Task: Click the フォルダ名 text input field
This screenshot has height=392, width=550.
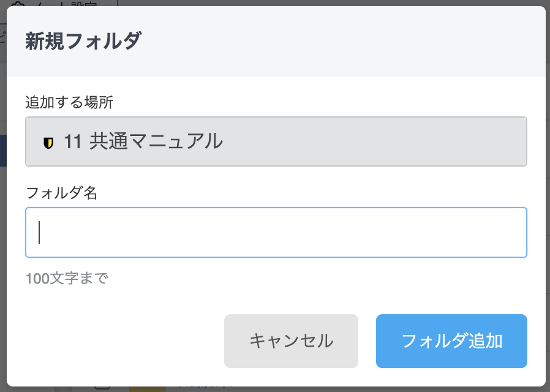Action: 276,233
